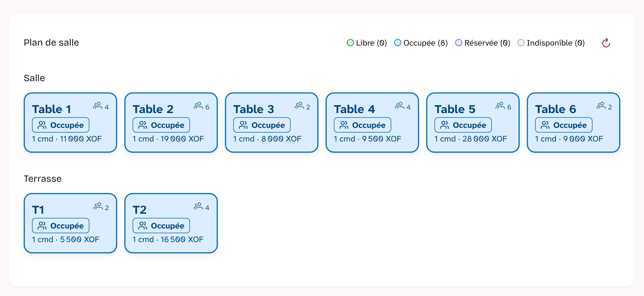Click the 1 cmd · 5 500 XOF text
This screenshot has width=644, height=296.
(66, 239)
